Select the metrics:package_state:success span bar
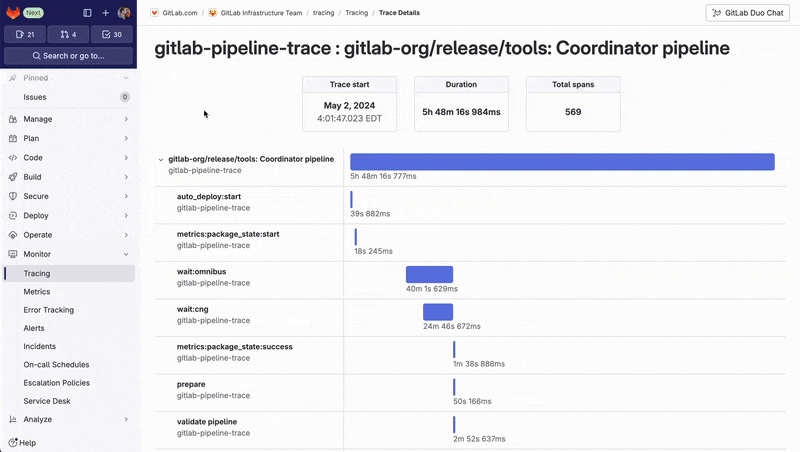This screenshot has height=452, width=800. (454, 349)
